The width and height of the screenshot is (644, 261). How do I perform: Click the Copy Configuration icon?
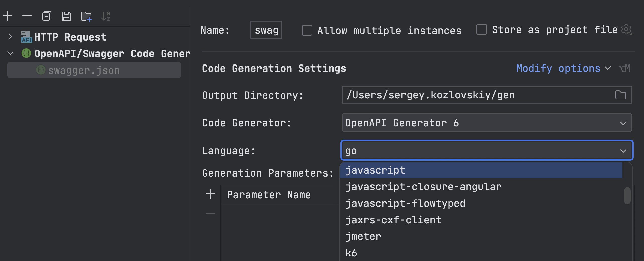point(47,16)
